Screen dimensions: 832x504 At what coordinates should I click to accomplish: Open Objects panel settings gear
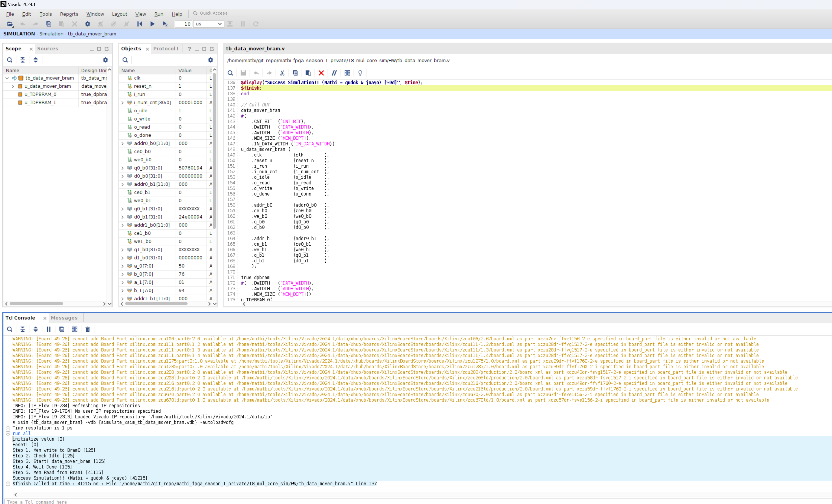(210, 60)
